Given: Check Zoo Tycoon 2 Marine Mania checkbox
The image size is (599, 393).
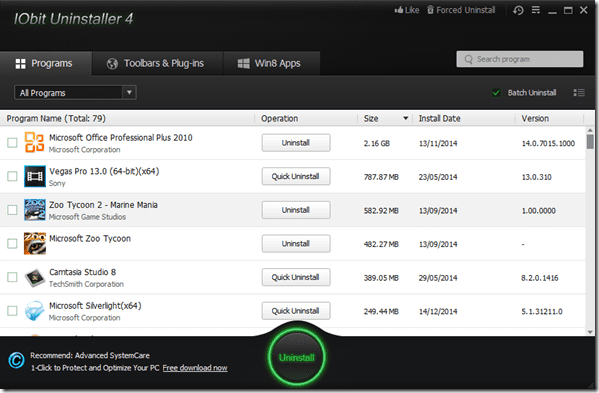Looking at the screenshot, I should click(x=12, y=210).
